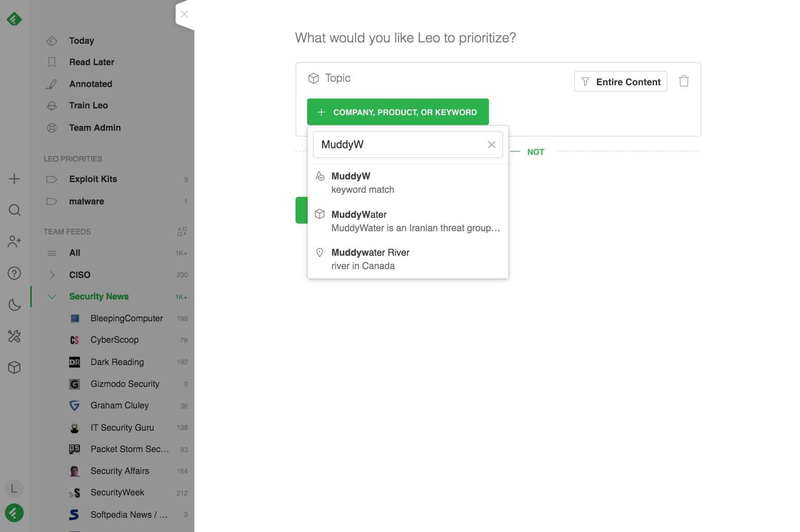Select malware Leo priority
The height and width of the screenshot is (532, 800).
pos(87,201)
